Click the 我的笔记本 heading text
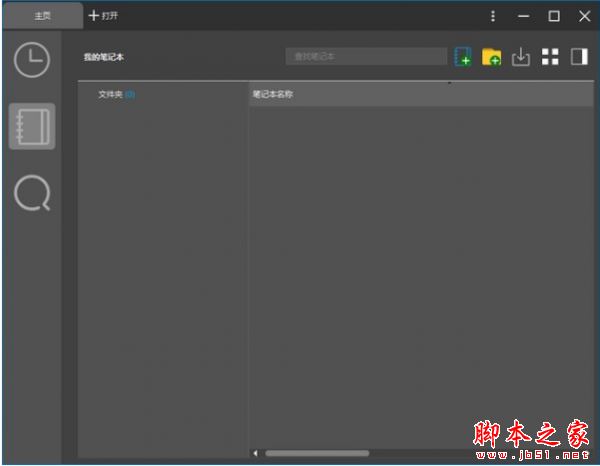This screenshot has height=466, width=600. click(104, 57)
